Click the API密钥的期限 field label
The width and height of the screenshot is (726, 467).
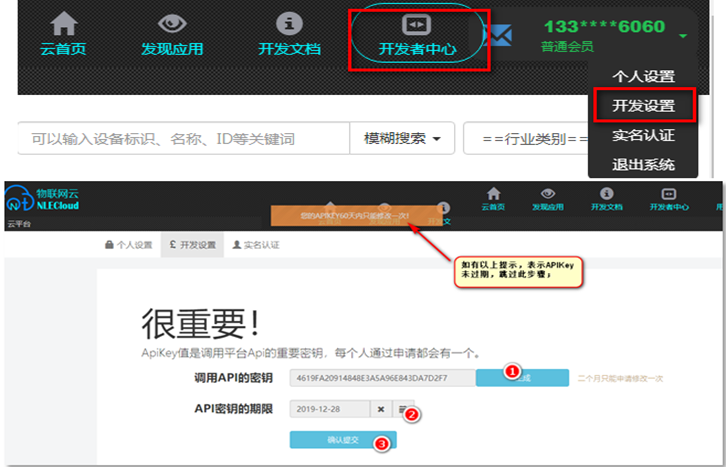(x=233, y=409)
